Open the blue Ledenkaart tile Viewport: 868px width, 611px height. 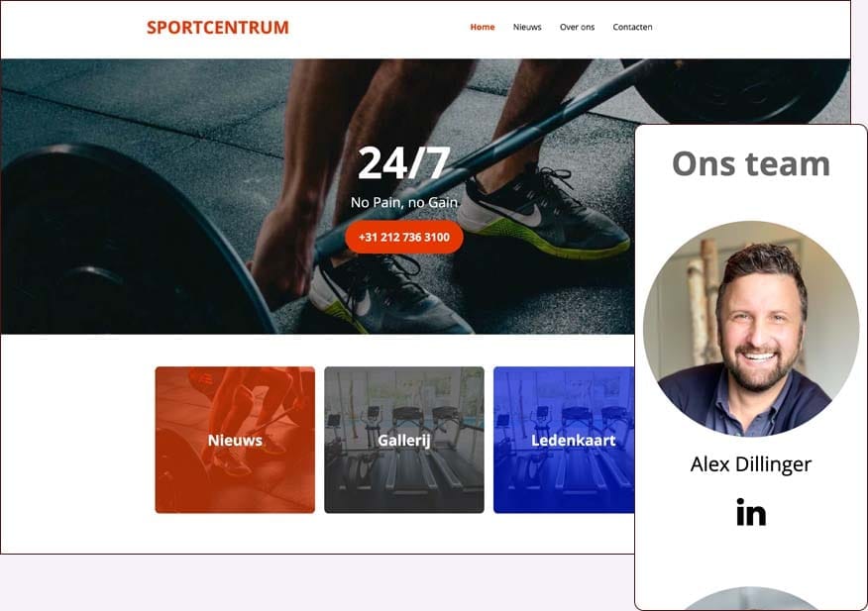(x=564, y=440)
